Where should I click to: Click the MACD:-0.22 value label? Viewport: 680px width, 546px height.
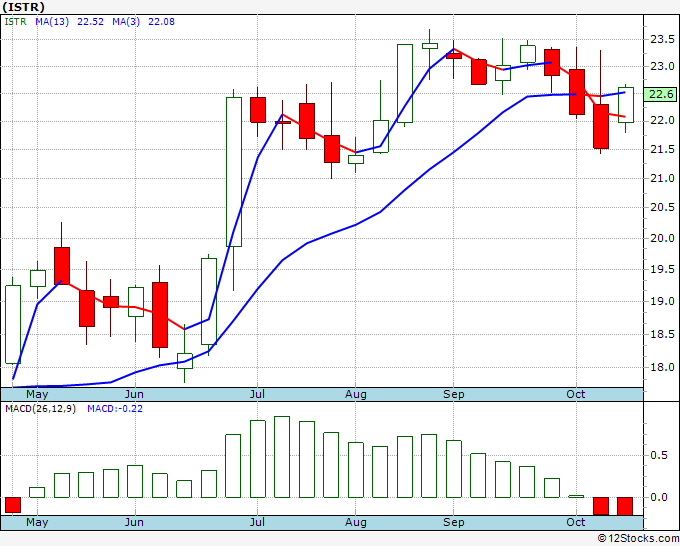115,409
